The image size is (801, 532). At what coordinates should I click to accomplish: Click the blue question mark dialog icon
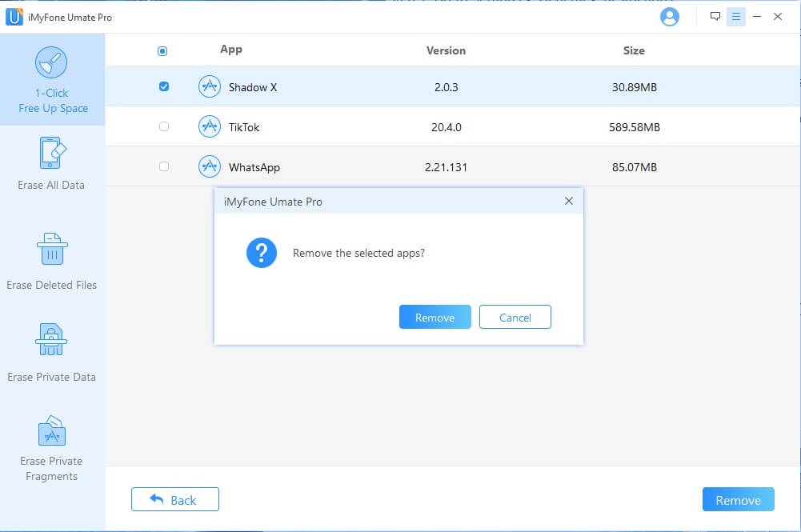point(262,253)
